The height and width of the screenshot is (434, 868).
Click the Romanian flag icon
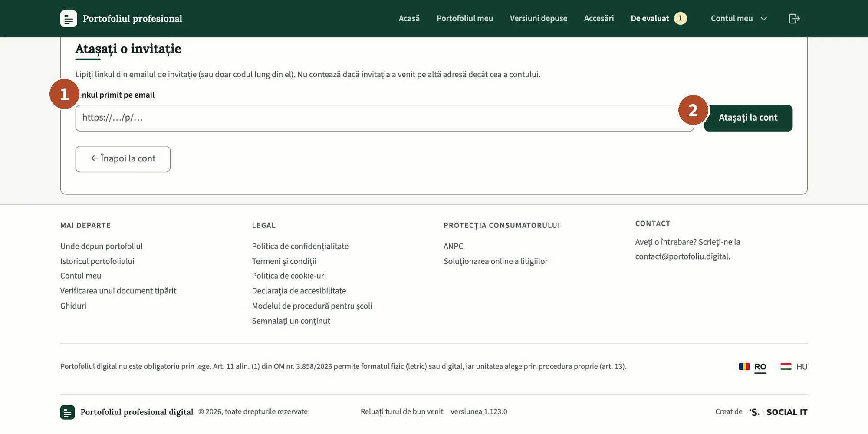[744, 366]
